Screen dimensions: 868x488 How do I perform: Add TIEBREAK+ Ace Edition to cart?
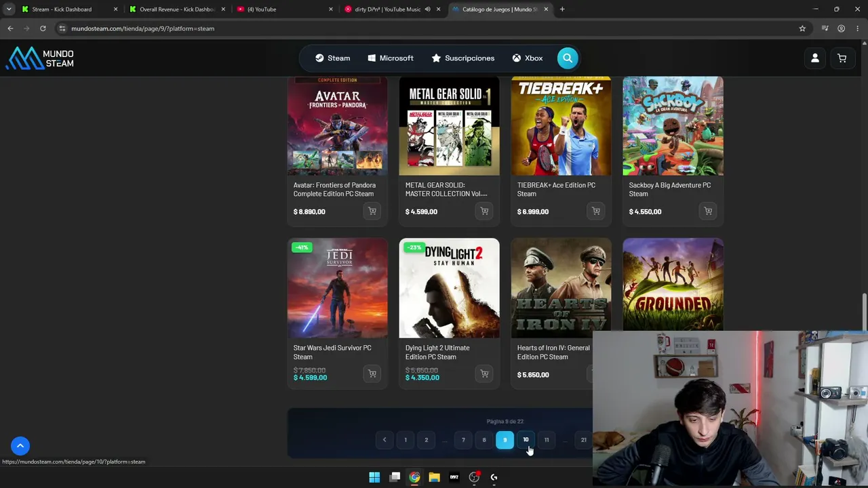(596, 211)
